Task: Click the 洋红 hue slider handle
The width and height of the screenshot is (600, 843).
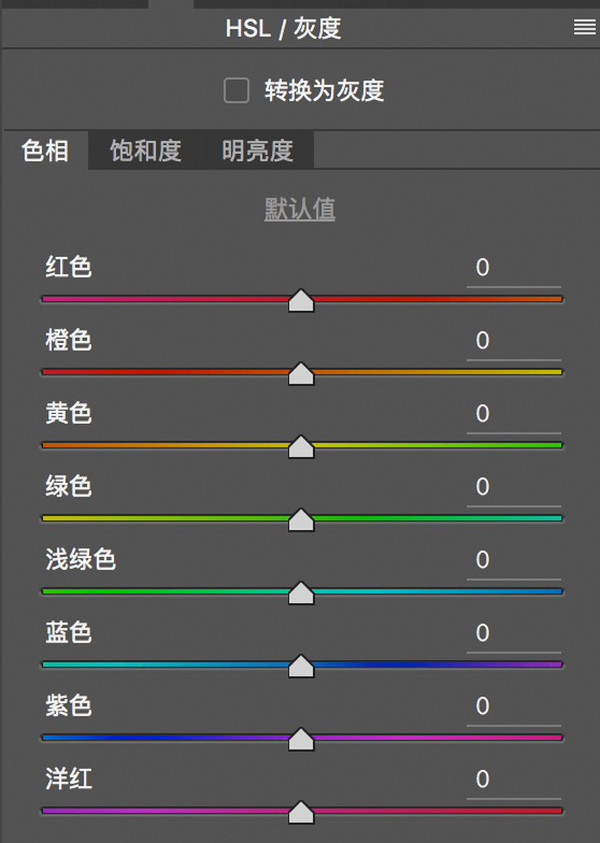Action: pos(301,811)
